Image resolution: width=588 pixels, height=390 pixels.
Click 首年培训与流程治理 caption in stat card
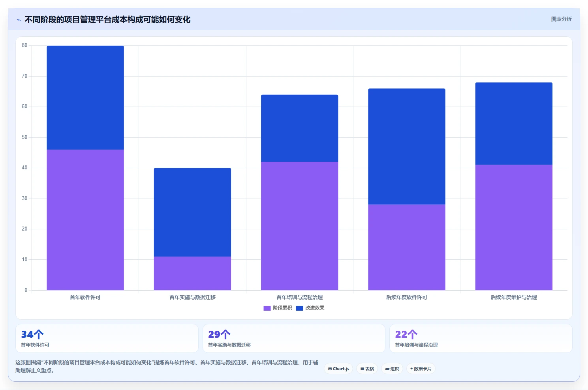(416, 345)
